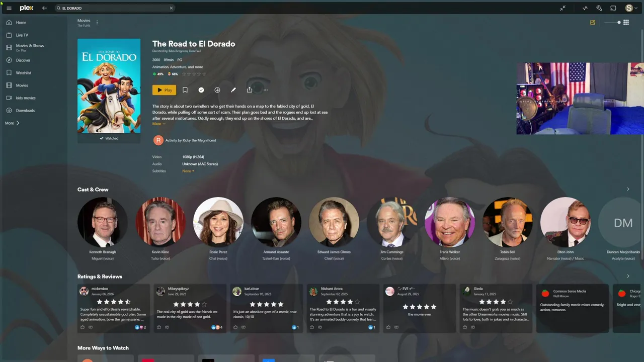Open director Bibo Bergeron link
The width and height of the screenshot is (644, 362).
click(x=178, y=51)
